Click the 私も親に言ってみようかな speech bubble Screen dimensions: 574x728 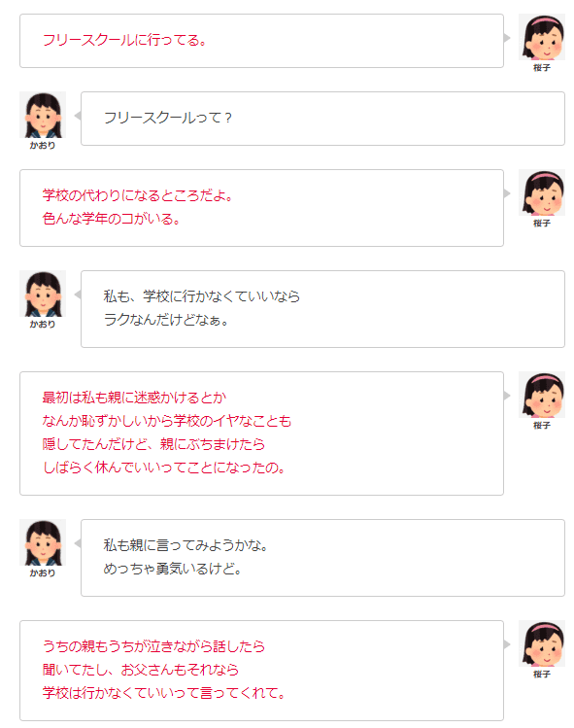point(323,558)
